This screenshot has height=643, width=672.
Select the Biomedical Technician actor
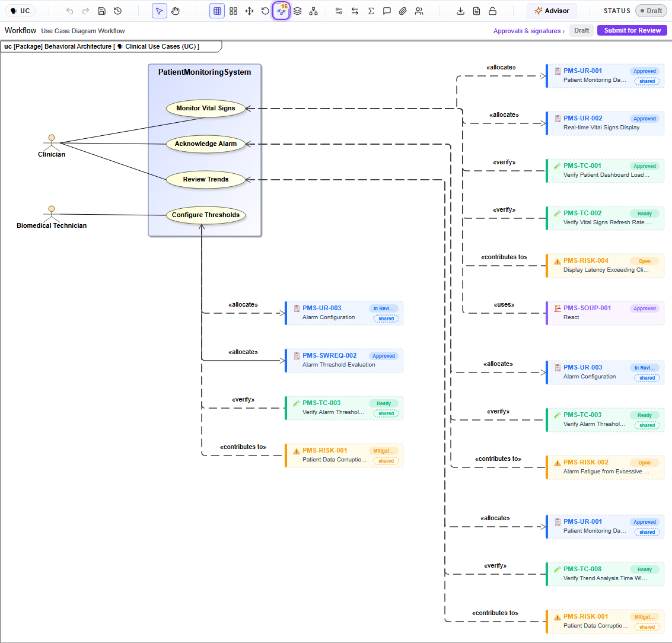[x=52, y=217]
